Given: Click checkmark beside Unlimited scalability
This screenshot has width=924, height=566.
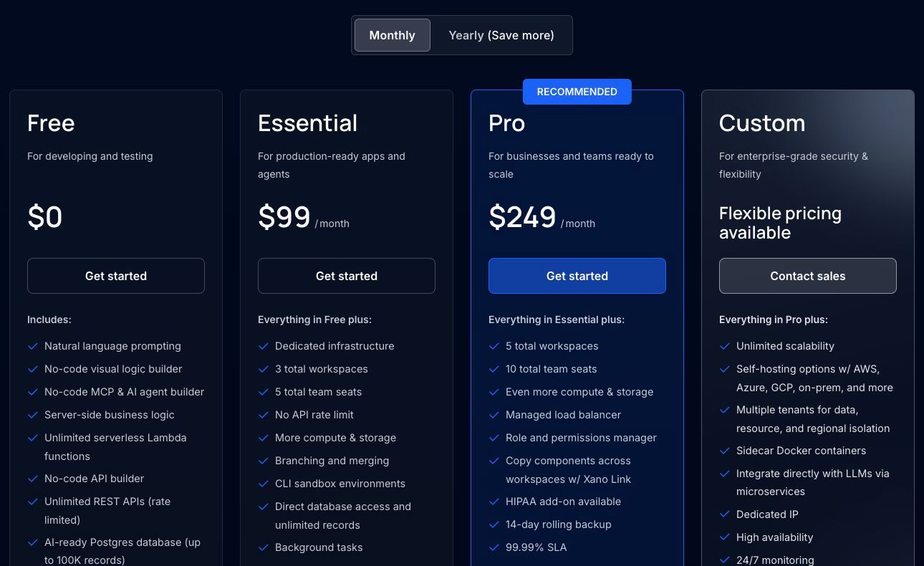Looking at the screenshot, I should click(x=724, y=346).
